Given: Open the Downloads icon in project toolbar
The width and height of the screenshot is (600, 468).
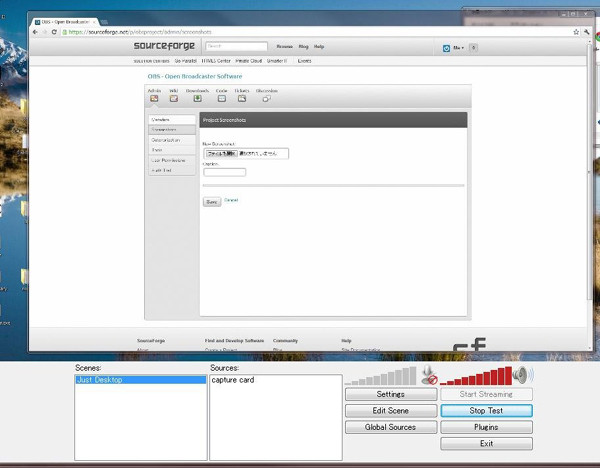Looking at the screenshot, I should click(197, 98).
